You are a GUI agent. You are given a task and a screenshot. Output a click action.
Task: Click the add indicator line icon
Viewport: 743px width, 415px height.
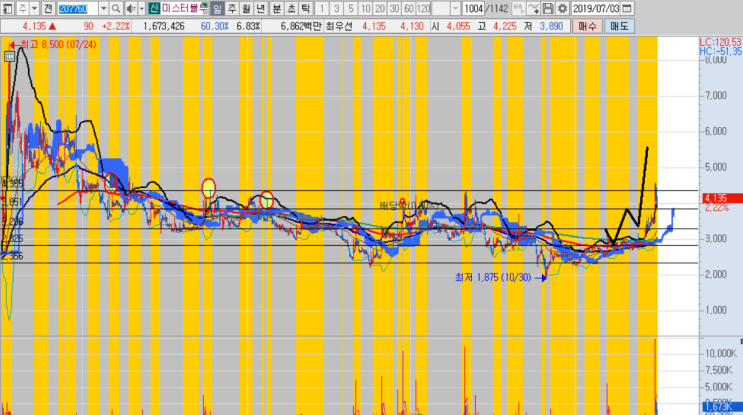(534, 8)
